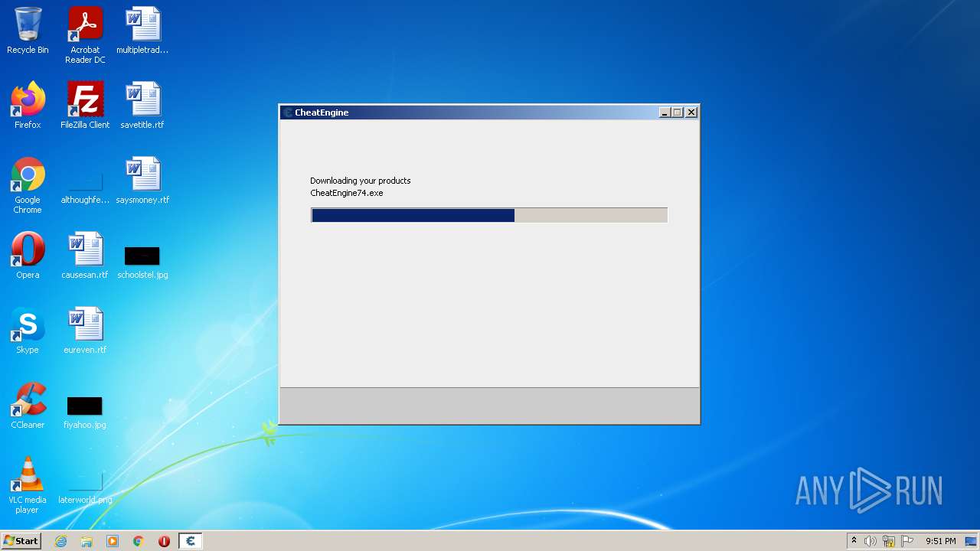980x551 pixels.
Task: Select the fiyahoo.jpg image file
Action: click(85, 411)
